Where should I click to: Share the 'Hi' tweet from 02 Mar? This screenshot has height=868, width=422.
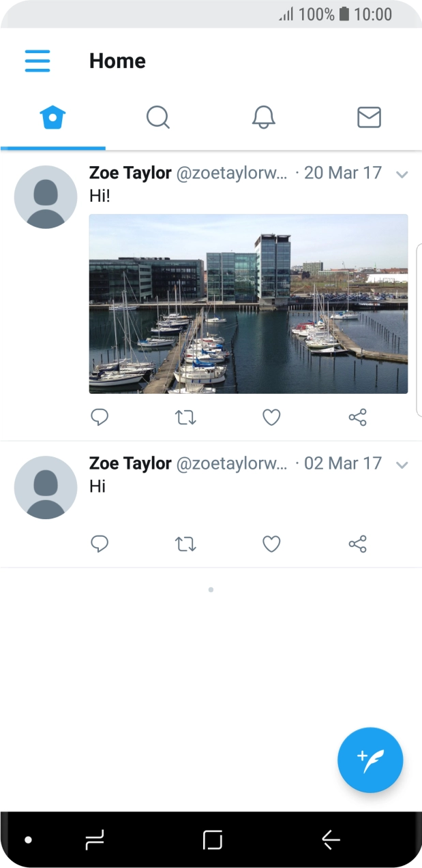(x=357, y=543)
